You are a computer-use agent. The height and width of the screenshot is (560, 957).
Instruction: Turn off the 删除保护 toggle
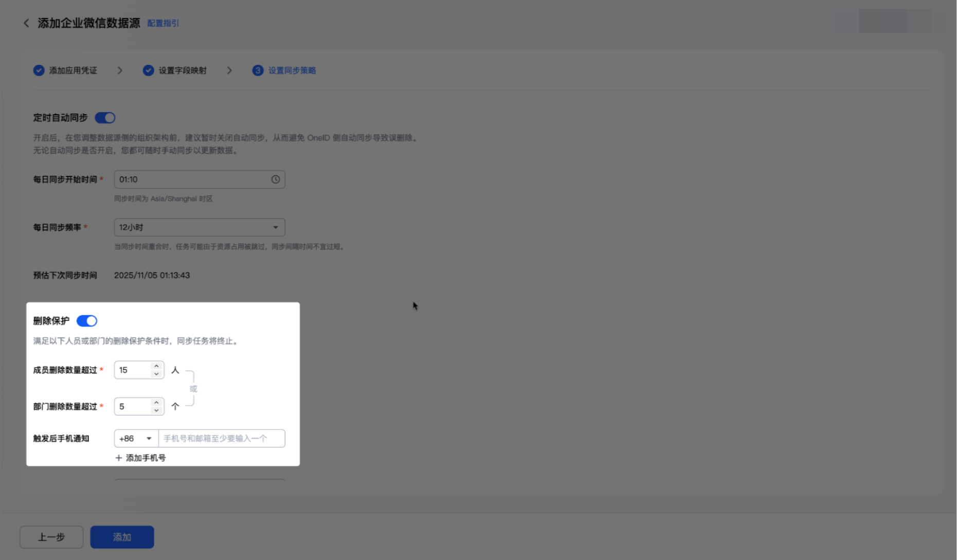[x=87, y=321]
